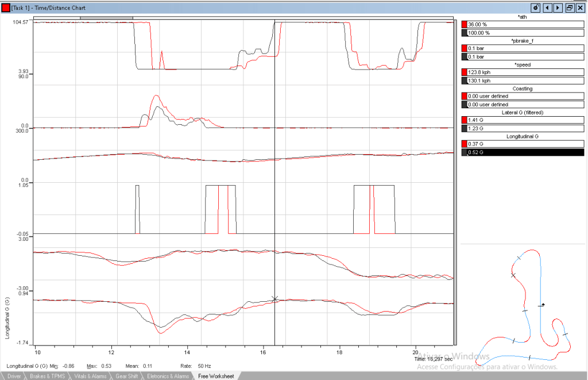Click the previous arrow button in title bar

click(x=547, y=8)
